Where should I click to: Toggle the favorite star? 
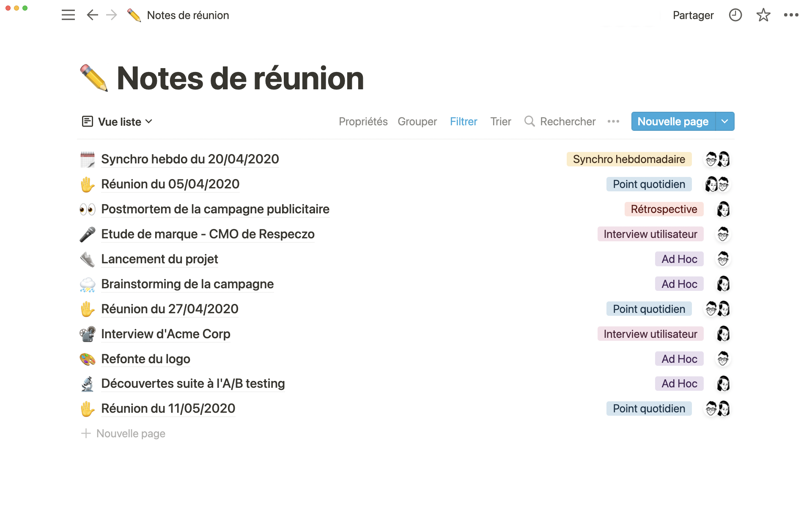(763, 15)
